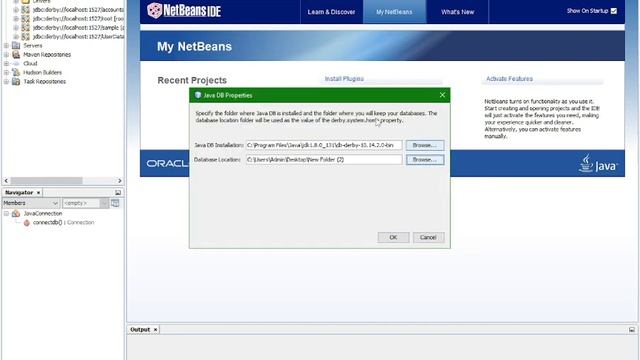Click the Servers node icon
Screen dimensions: 640x360
coord(16,45)
